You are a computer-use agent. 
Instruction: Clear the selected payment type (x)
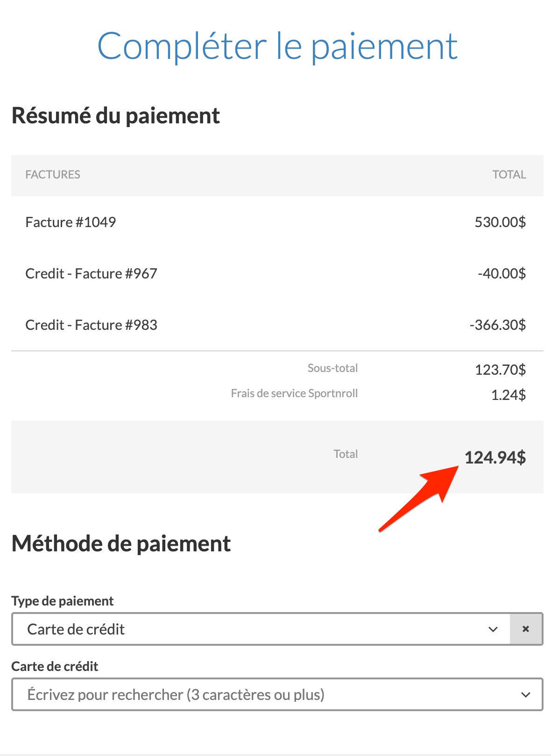pos(526,629)
